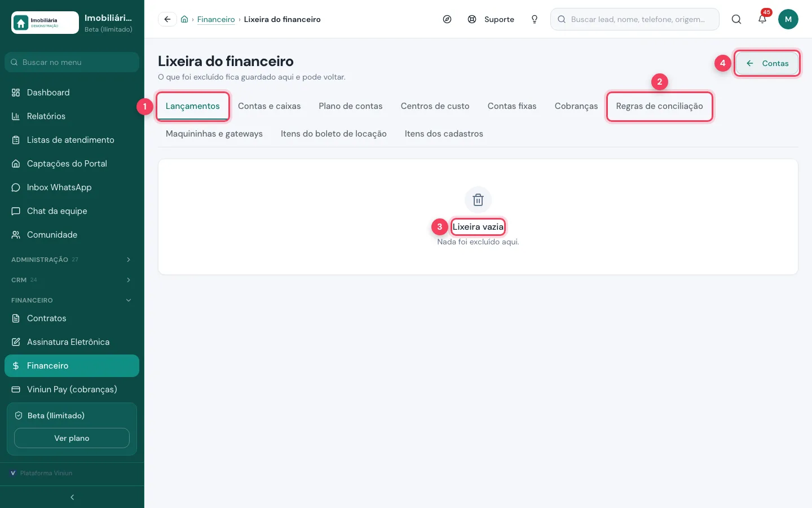Open the Plano de contas tab
812x508 pixels.
coord(351,106)
